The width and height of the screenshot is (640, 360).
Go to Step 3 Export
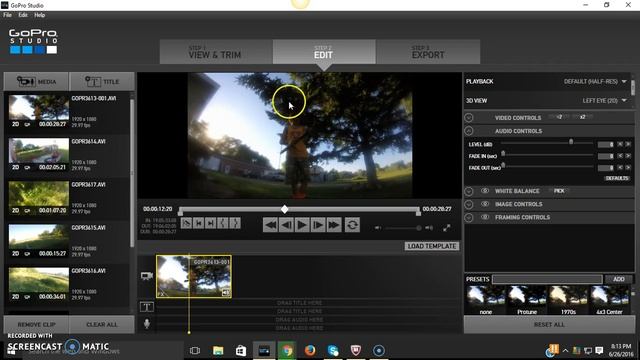pos(428,52)
